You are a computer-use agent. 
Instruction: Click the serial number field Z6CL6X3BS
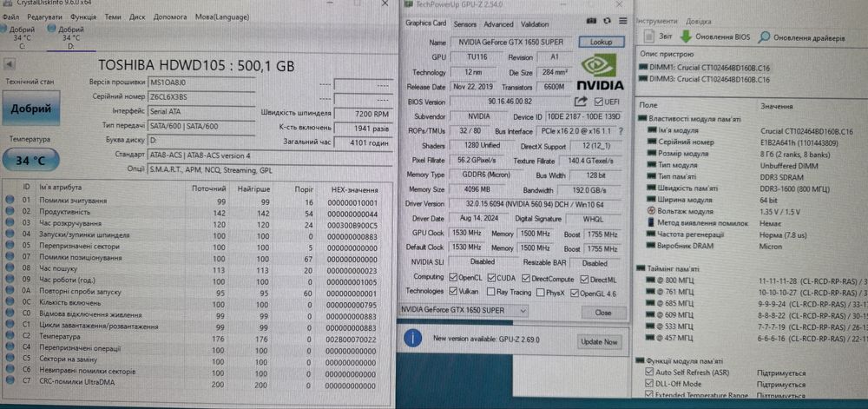pyautogui.click(x=202, y=97)
